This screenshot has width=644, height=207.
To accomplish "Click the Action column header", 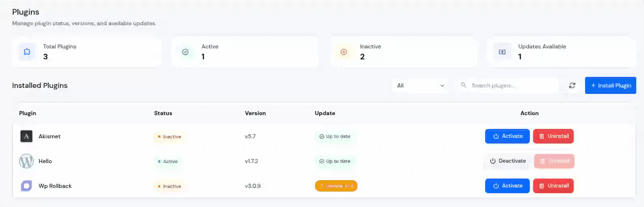I will (529, 113).
